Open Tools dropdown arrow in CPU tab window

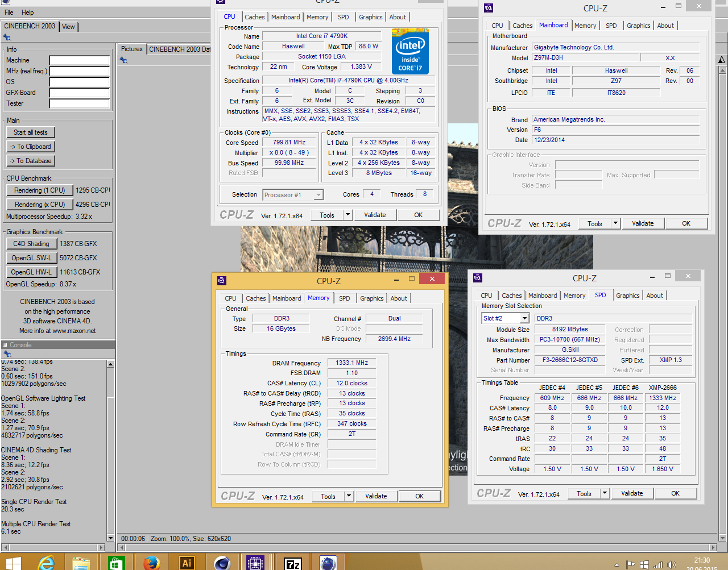pyautogui.click(x=348, y=215)
